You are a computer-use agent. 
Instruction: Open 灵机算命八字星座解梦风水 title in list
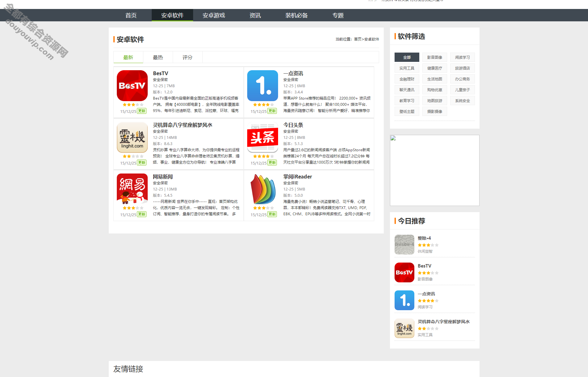point(183,125)
